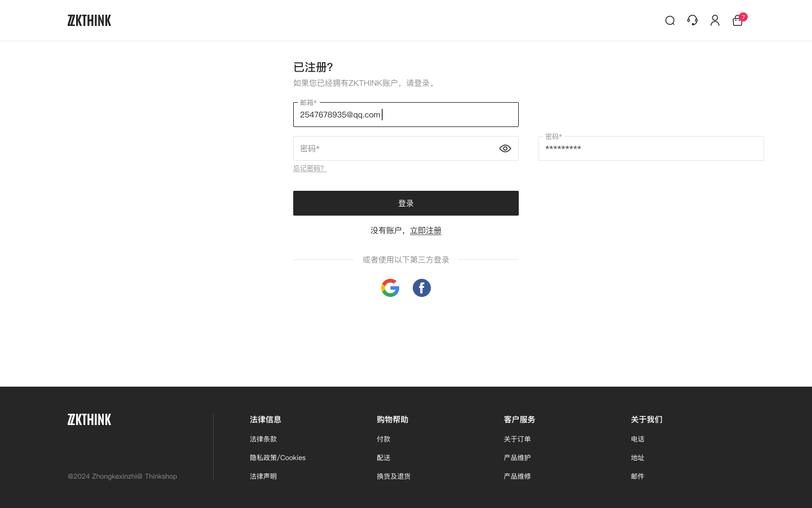Toggle password visibility eye icon

point(505,148)
